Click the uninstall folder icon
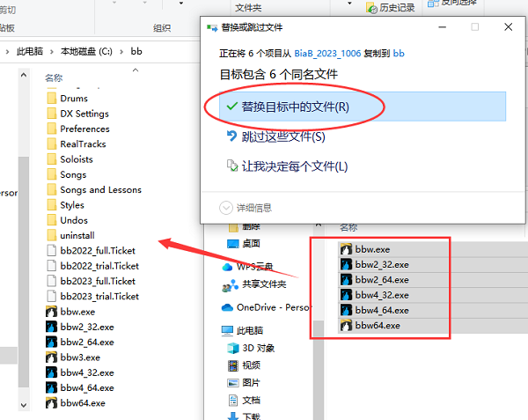Screen dimensions: 528x420 tap(52, 235)
